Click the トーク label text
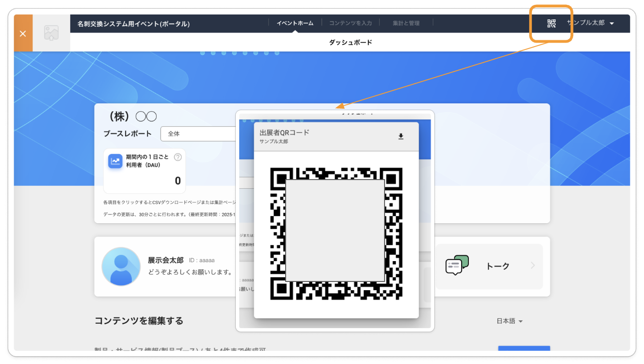The image size is (644, 364). 498,266
